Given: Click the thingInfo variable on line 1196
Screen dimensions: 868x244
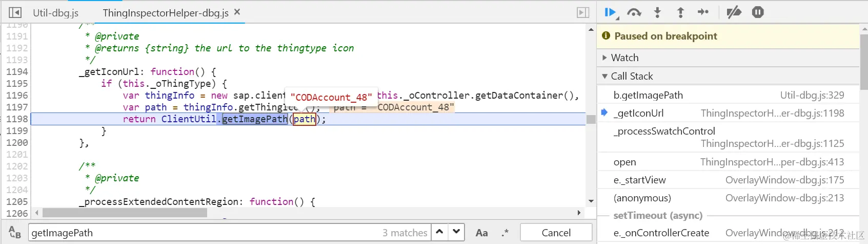Looking at the screenshot, I should pos(169,95).
